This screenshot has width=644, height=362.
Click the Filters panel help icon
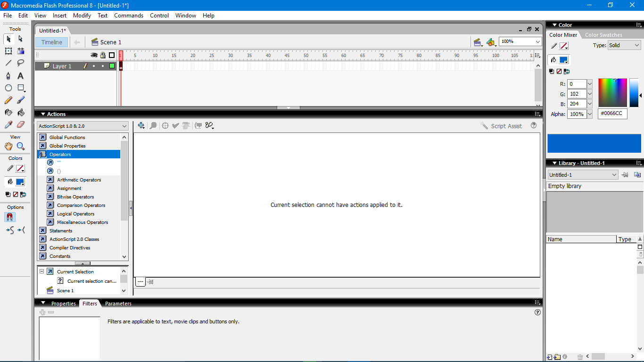tap(537, 312)
